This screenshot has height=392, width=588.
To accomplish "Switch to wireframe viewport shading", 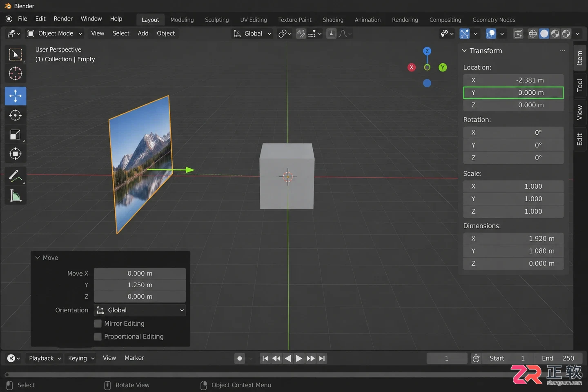I will coord(533,33).
